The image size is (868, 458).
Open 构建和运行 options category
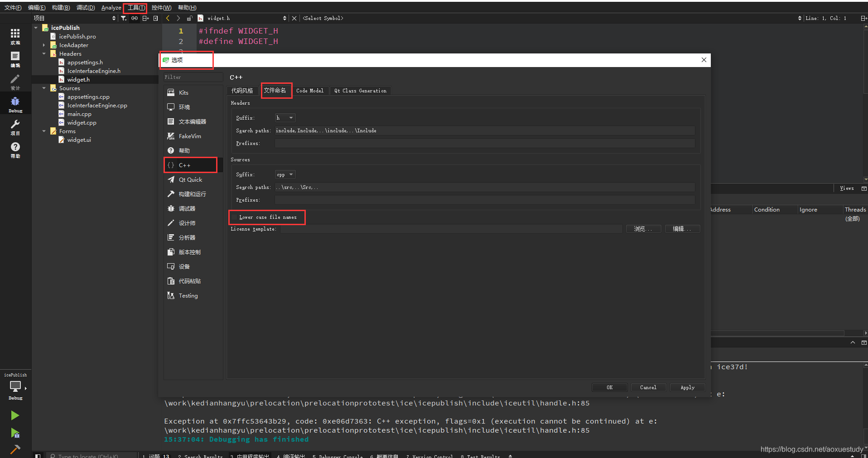[193, 194]
